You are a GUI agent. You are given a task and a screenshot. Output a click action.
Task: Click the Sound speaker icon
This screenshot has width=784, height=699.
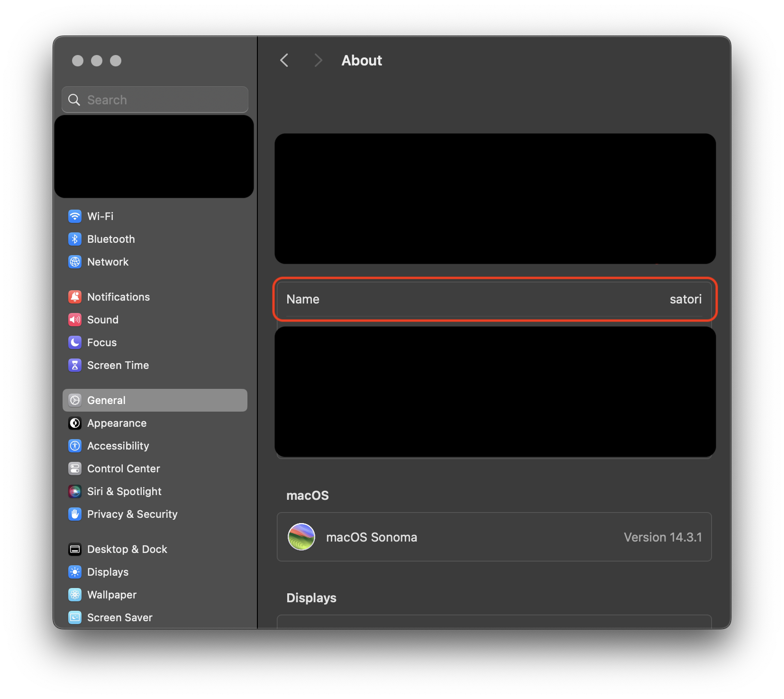coord(75,320)
